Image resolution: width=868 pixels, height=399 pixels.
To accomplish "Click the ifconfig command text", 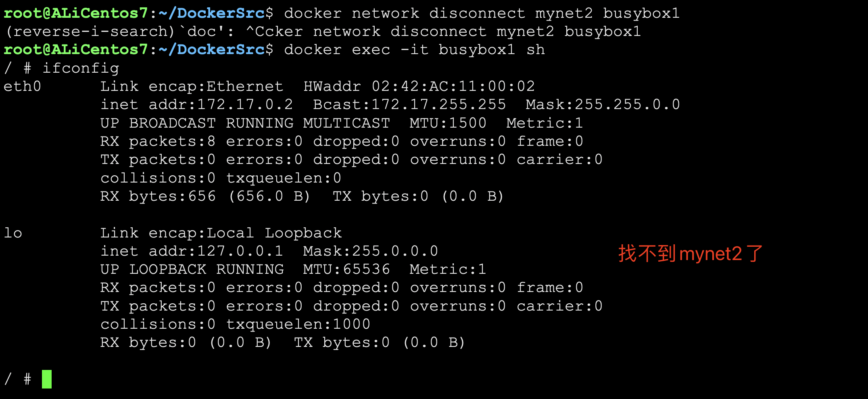I will [x=81, y=68].
